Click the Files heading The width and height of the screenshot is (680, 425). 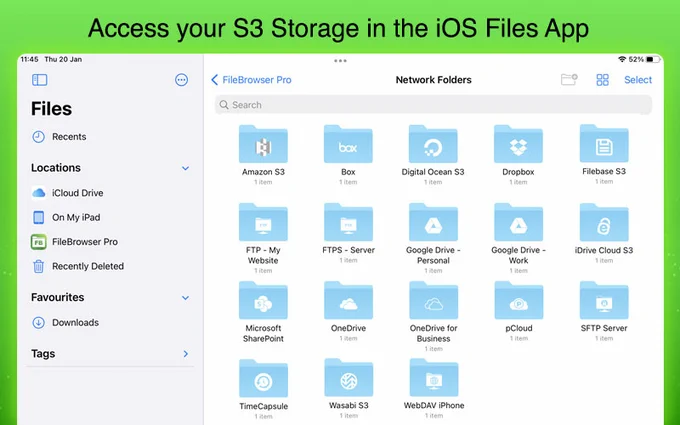pyautogui.click(x=52, y=109)
